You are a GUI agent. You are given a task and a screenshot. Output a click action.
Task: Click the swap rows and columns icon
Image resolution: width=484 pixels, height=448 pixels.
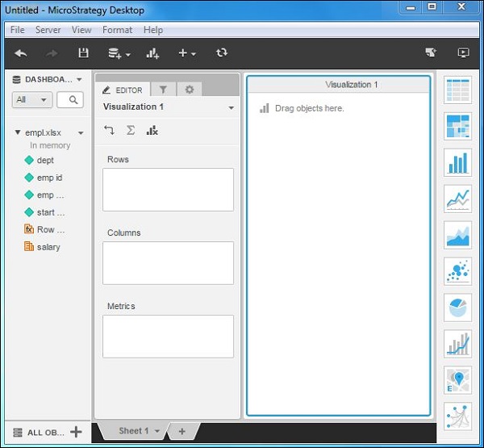tap(109, 131)
